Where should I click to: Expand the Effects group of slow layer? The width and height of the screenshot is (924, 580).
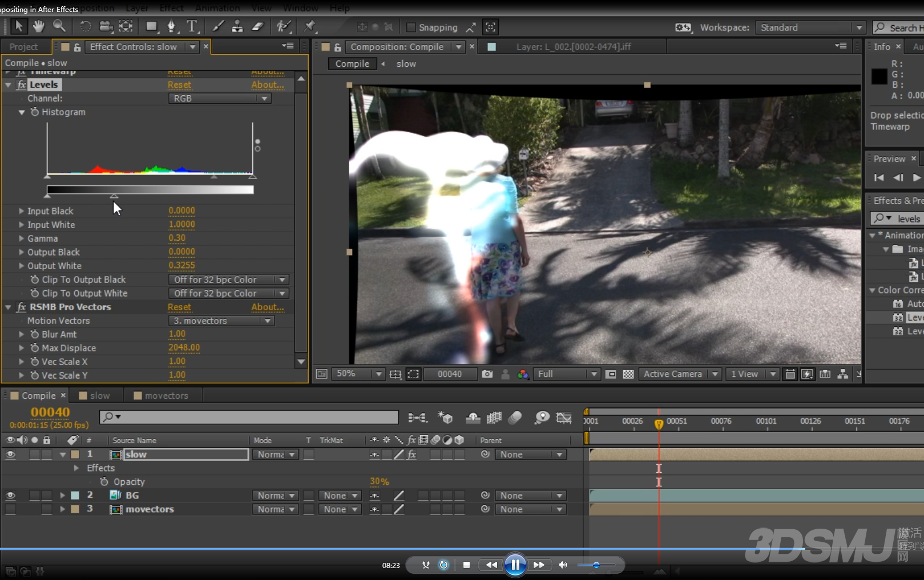[76, 468]
